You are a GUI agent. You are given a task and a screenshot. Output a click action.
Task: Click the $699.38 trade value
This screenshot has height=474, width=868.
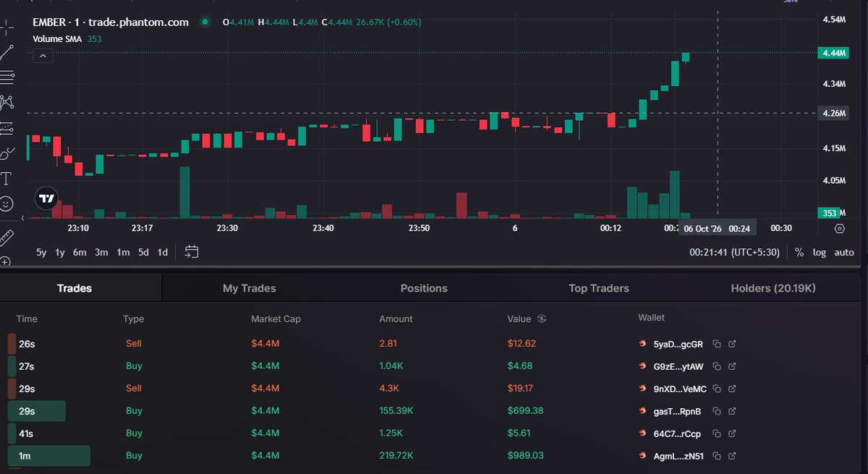click(525, 411)
